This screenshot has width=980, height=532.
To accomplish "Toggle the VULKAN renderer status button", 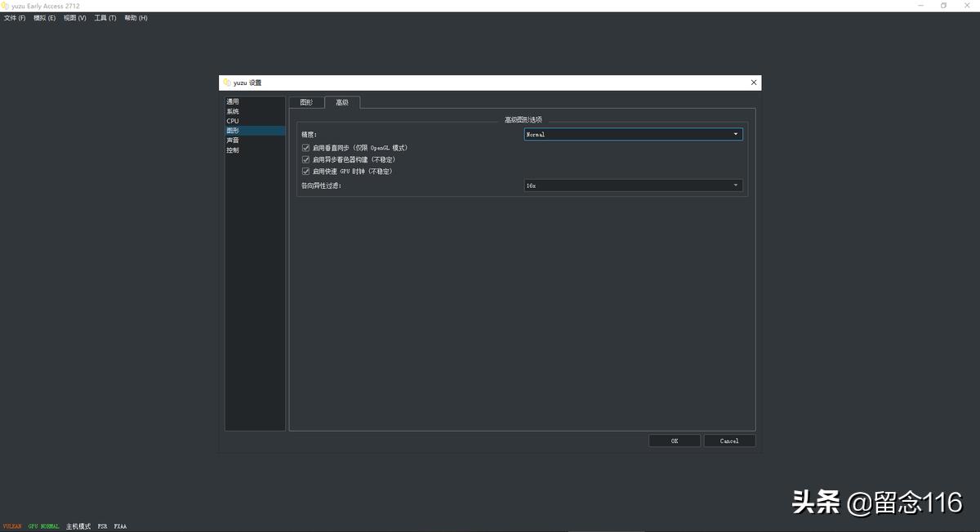I will pyautogui.click(x=12, y=526).
